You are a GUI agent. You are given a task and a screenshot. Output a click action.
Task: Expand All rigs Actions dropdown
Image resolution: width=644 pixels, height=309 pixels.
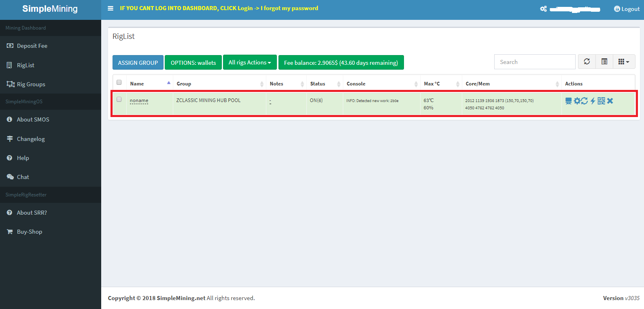point(250,62)
